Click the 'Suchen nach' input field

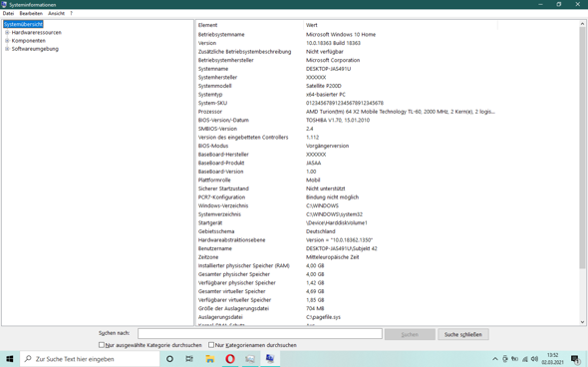pyautogui.click(x=260, y=334)
